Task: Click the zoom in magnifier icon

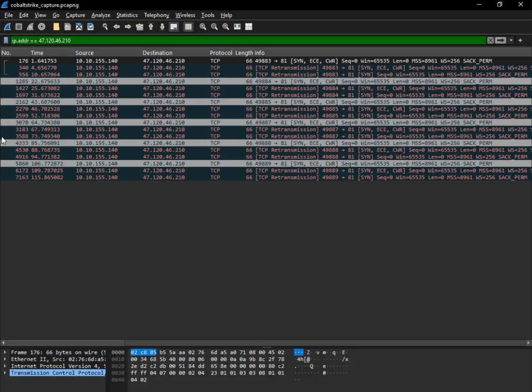Action: (203, 27)
